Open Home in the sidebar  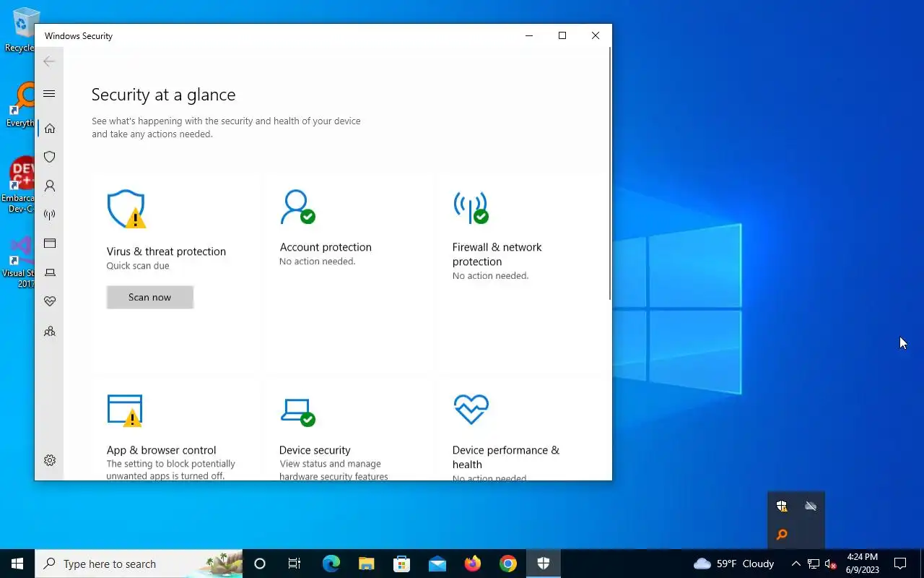coord(50,129)
